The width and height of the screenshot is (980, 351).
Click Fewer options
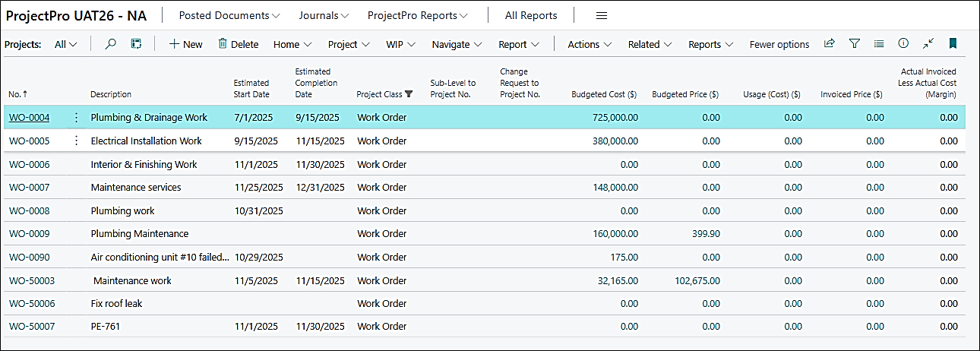point(779,45)
